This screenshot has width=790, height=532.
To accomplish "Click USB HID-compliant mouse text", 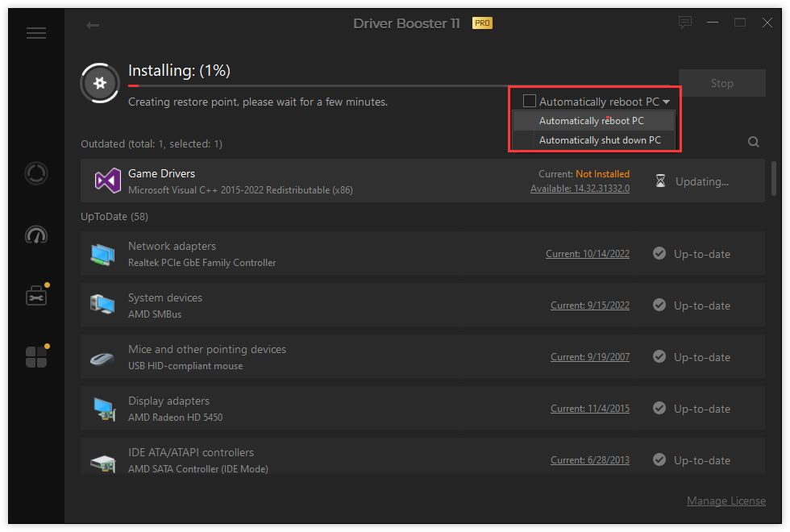I will (x=185, y=366).
